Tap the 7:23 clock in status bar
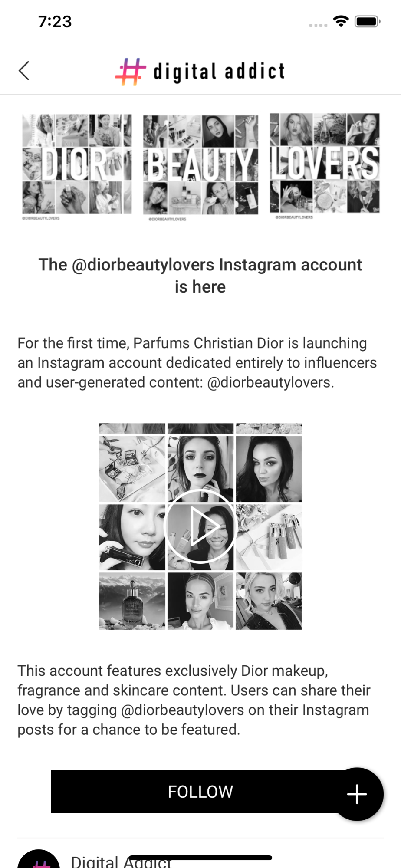The width and height of the screenshot is (401, 868). point(55,22)
